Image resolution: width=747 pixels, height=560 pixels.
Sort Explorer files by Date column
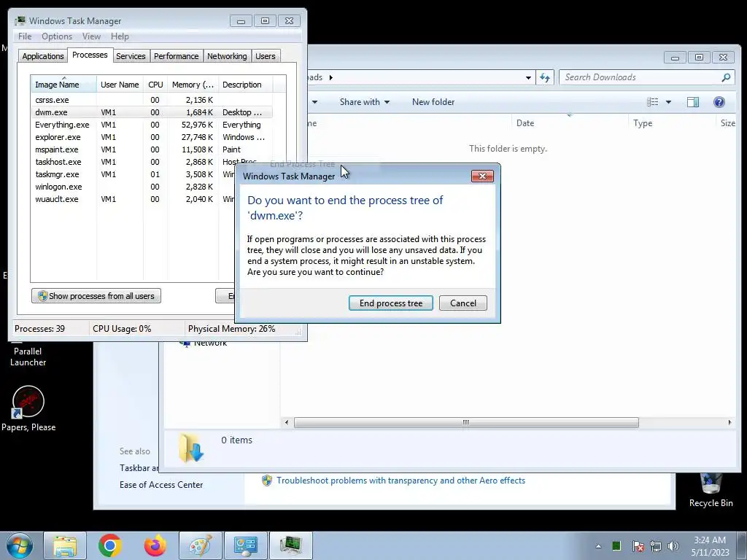[x=570, y=122]
